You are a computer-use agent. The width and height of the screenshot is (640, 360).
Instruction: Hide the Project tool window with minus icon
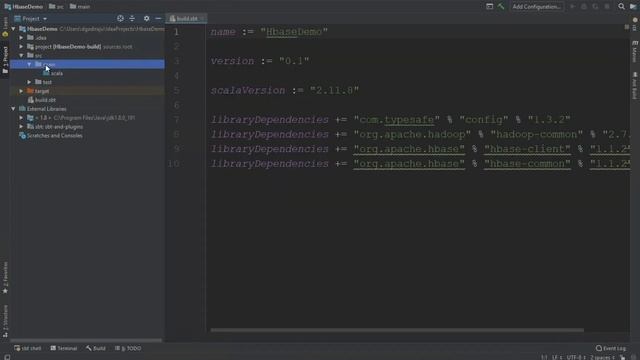point(158,18)
